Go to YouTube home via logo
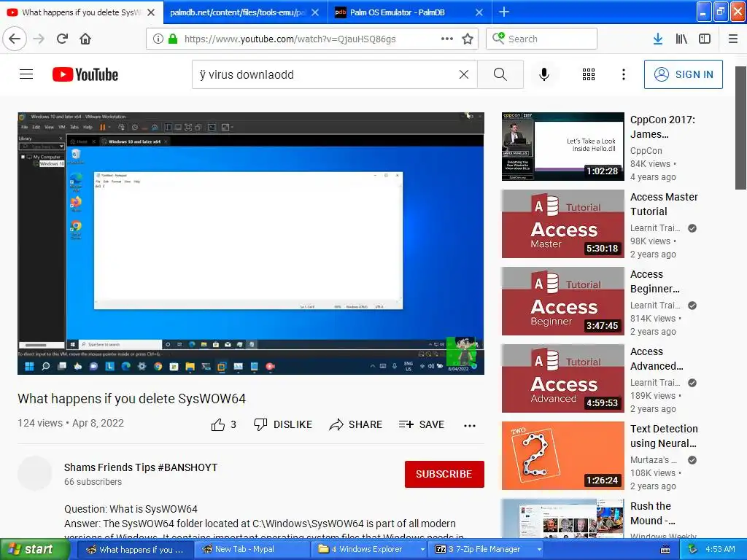 (x=85, y=74)
